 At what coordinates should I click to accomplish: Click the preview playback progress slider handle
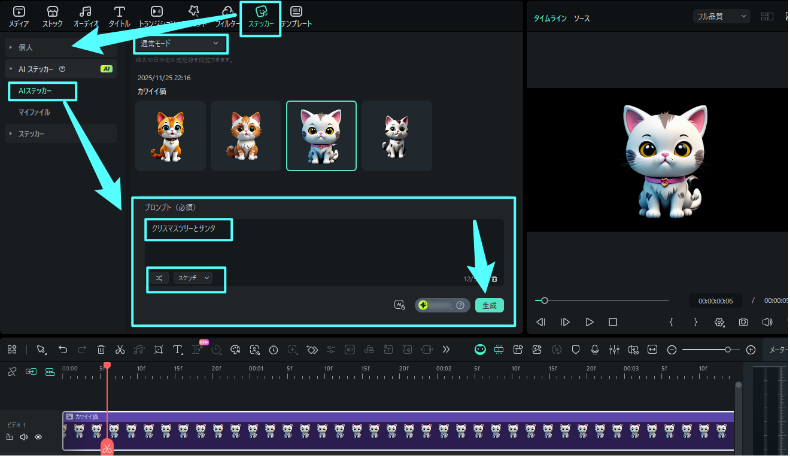[544, 300]
